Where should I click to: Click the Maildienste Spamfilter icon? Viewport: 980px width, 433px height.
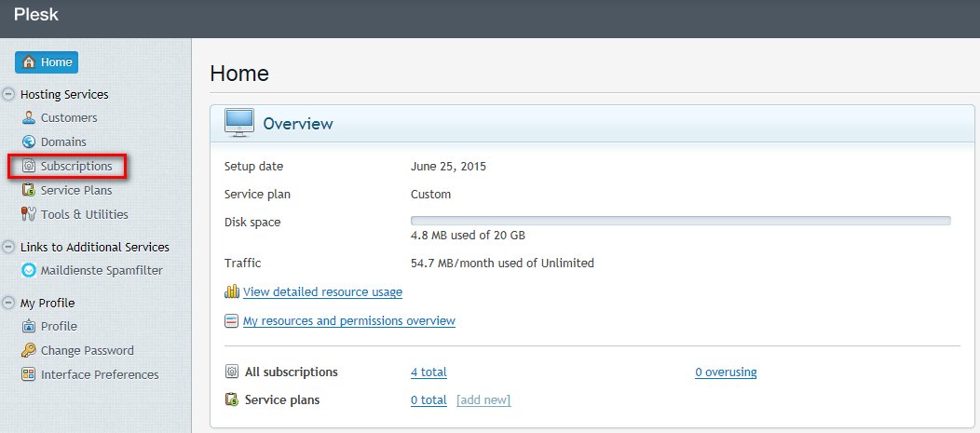point(29,271)
